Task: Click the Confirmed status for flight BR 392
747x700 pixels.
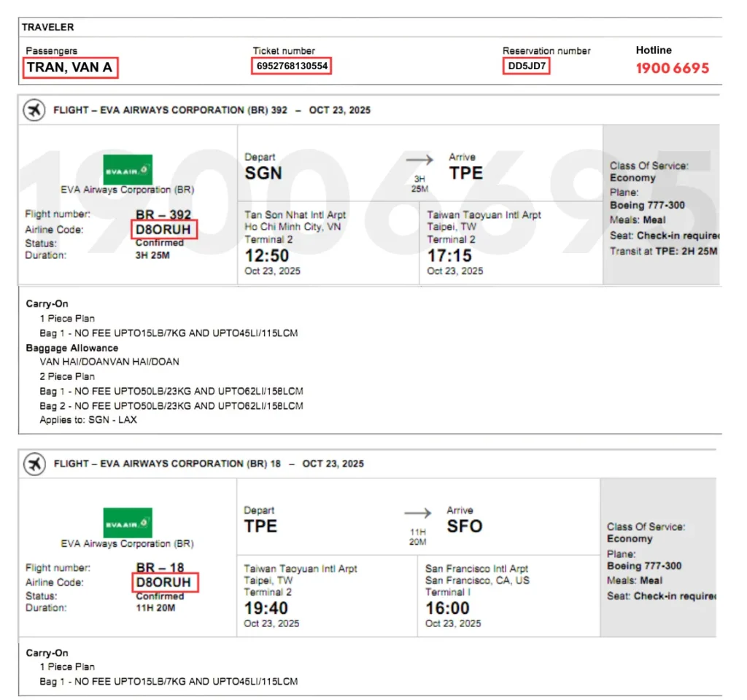Action: 160,243
